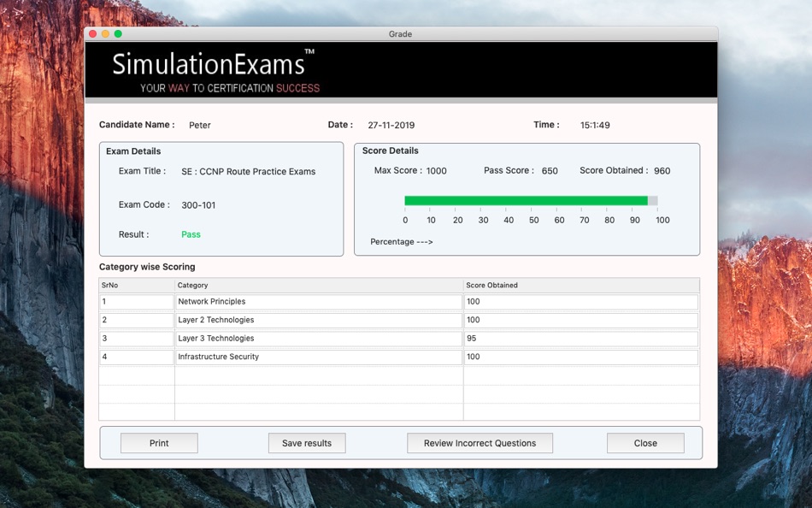The height and width of the screenshot is (508, 812).
Task: Click the SimulationExams logo banner
Action: [402, 70]
